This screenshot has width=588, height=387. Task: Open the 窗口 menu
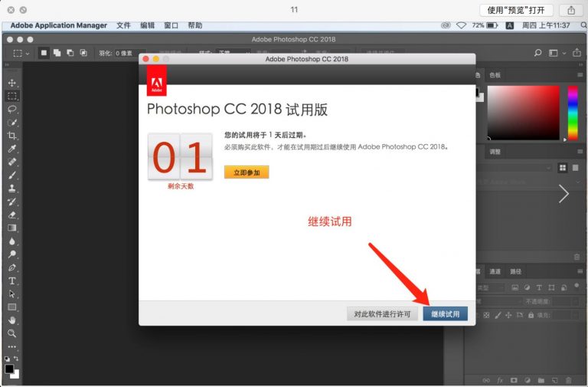(171, 25)
